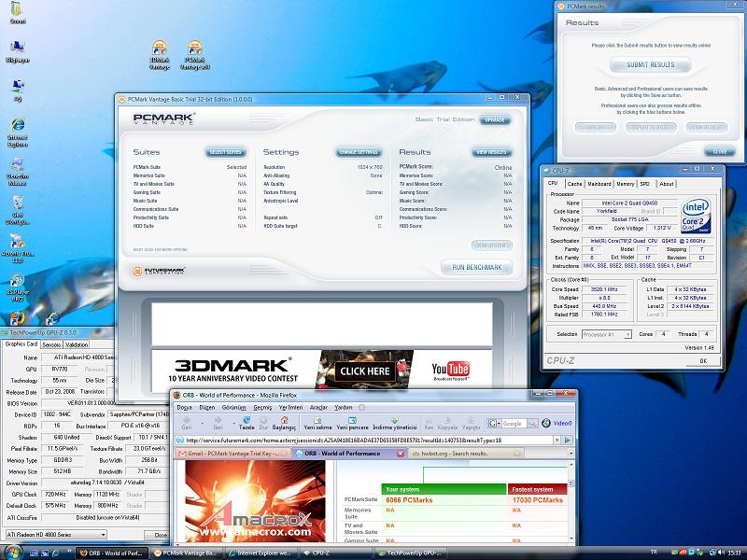This screenshot has height=560, width=747.
Task: Open the Yer İmleri menu in Firefox
Action: (x=290, y=408)
